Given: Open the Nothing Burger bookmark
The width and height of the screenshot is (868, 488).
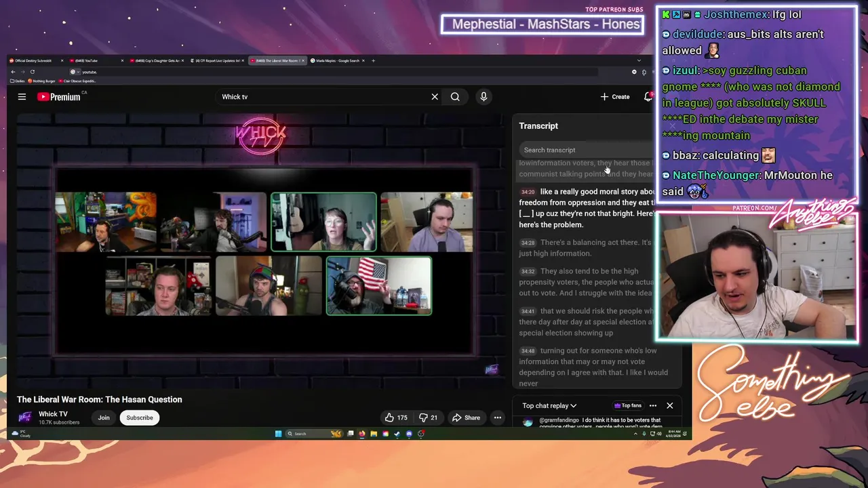Looking at the screenshot, I should (x=41, y=81).
